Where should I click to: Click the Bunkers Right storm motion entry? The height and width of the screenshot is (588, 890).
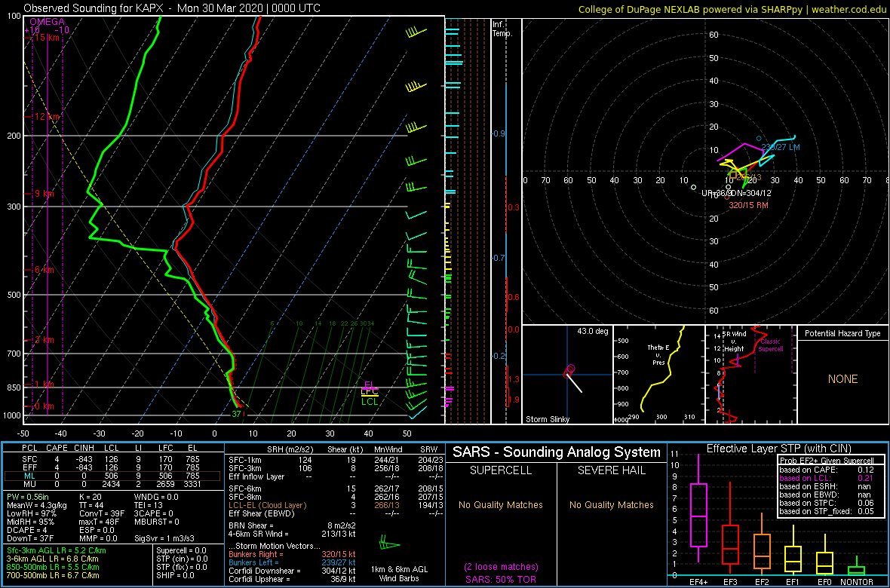(x=292, y=554)
